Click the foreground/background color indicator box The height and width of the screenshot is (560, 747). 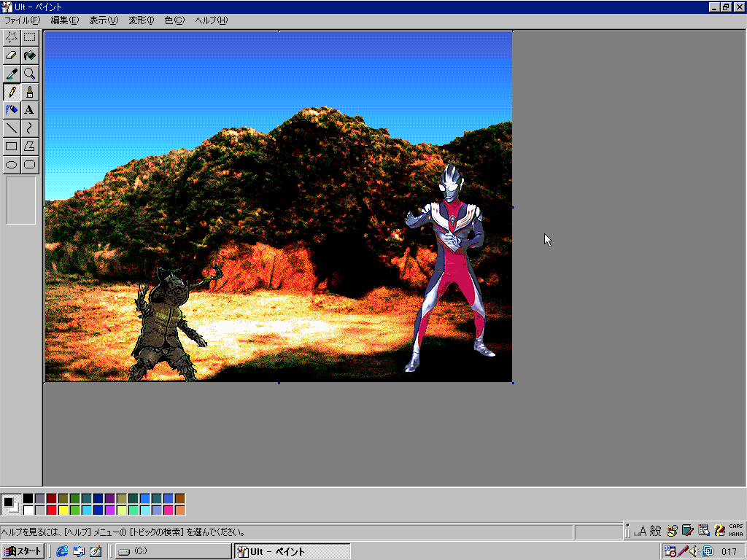tap(10, 505)
